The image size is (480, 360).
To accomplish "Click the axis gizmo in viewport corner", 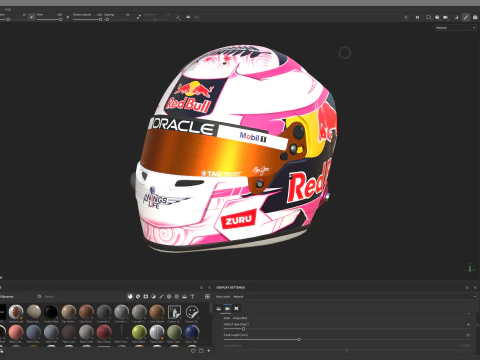I will tap(470, 268).
